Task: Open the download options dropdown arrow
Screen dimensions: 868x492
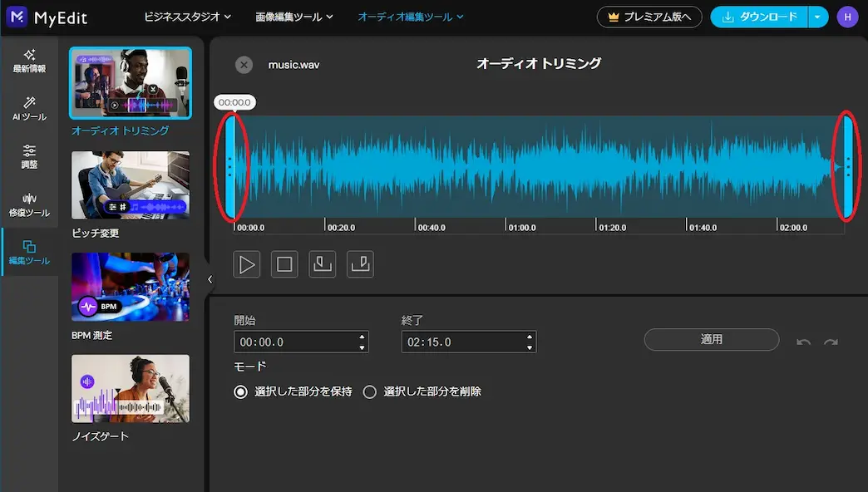Action: 818,17
